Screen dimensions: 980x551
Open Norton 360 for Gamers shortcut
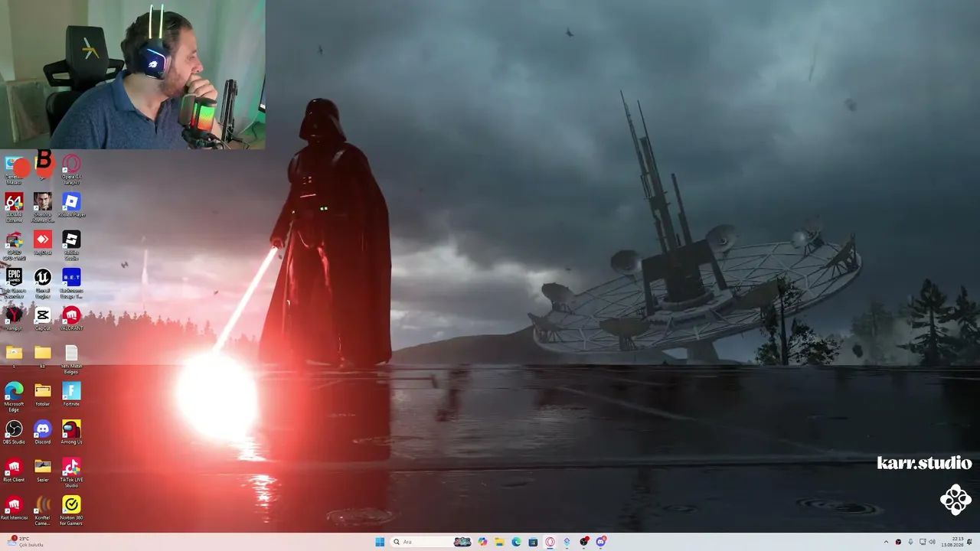point(71,510)
